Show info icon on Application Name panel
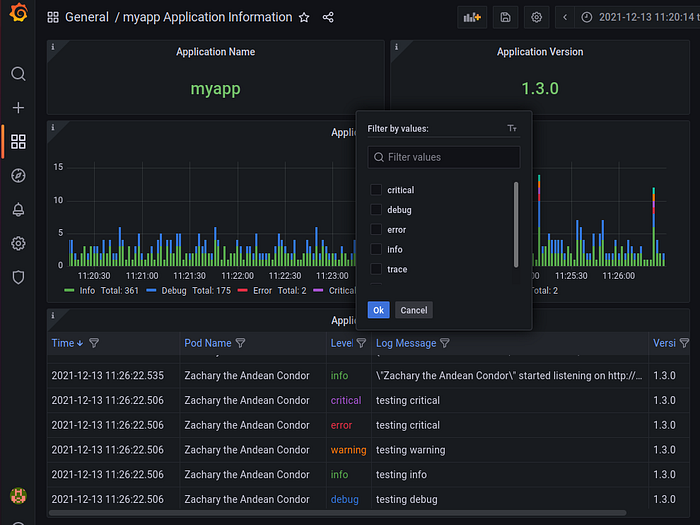Image resolution: width=700 pixels, height=525 pixels. pos(53,47)
